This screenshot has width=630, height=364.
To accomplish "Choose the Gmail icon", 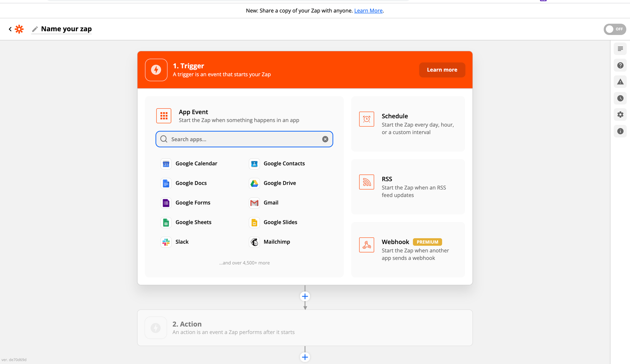I will (254, 203).
